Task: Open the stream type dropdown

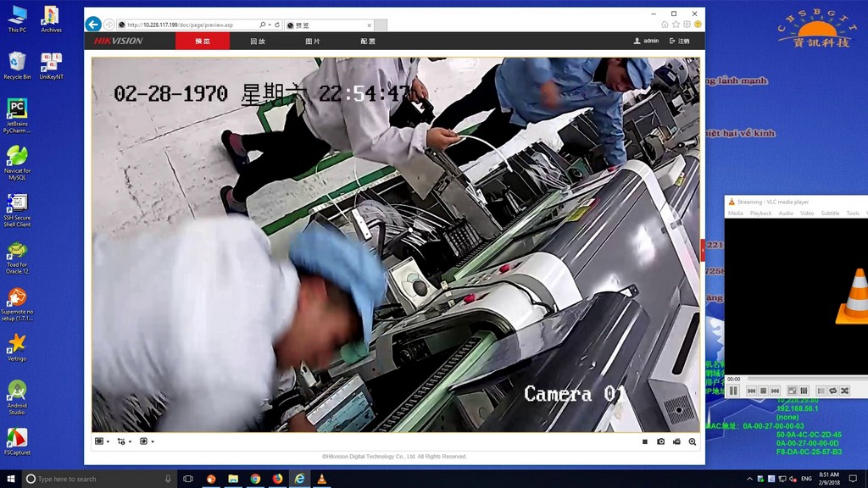Action: coord(125,441)
